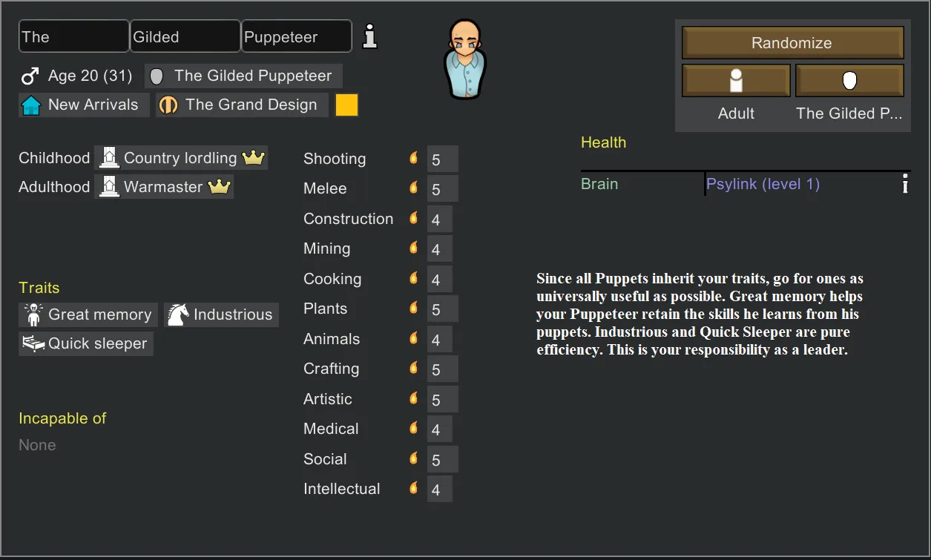Open the Childhood Country lordling backstory selector
The image size is (931, 560).
tap(180, 158)
